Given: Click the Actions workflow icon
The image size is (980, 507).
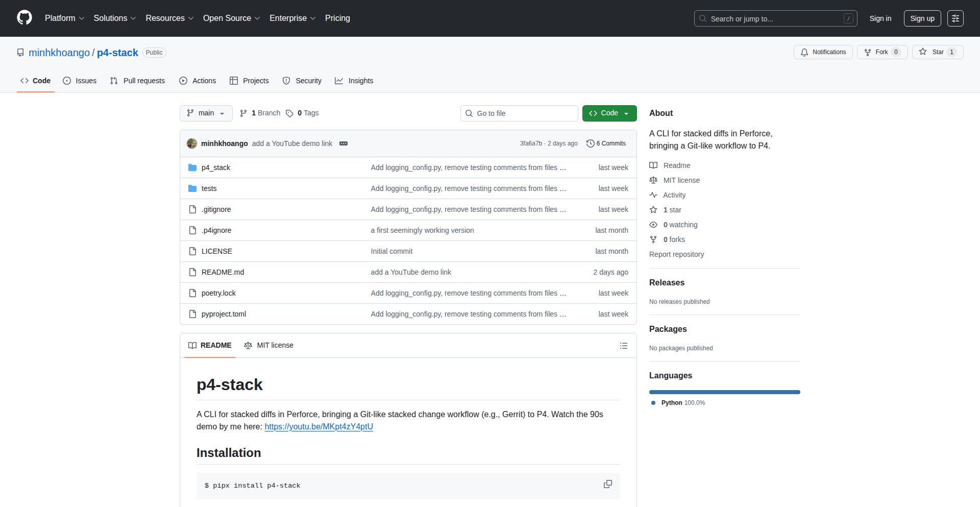Looking at the screenshot, I should point(183,81).
